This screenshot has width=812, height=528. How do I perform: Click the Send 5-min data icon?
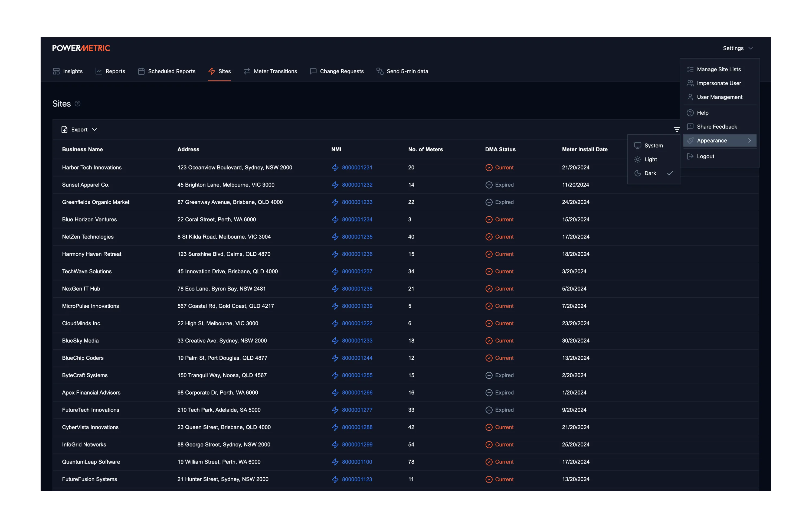379,71
